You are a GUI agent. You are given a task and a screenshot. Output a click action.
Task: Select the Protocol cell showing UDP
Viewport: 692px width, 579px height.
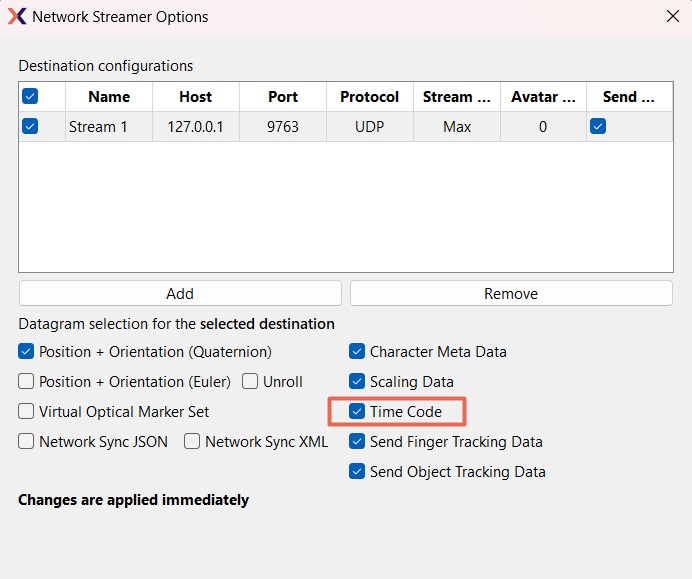coord(369,127)
